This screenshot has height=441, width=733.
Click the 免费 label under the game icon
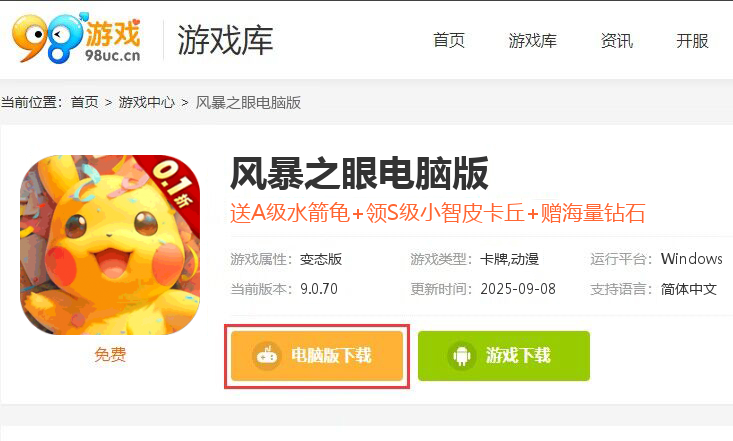tap(110, 354)
